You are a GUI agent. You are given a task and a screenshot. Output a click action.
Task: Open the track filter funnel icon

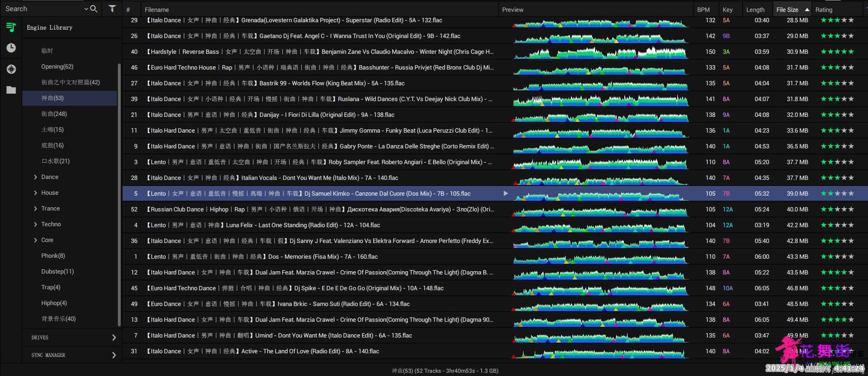112,8
